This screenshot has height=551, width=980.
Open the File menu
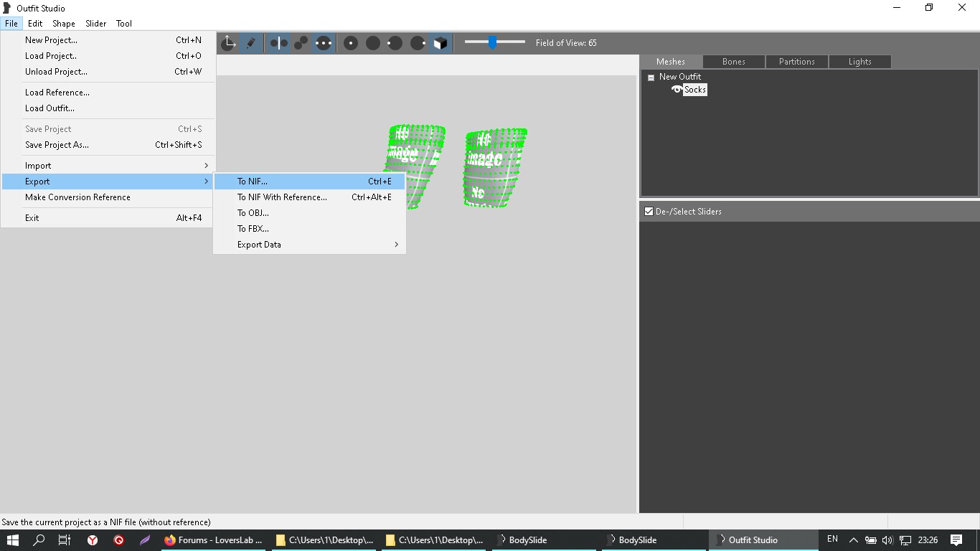tap(11, 24)
